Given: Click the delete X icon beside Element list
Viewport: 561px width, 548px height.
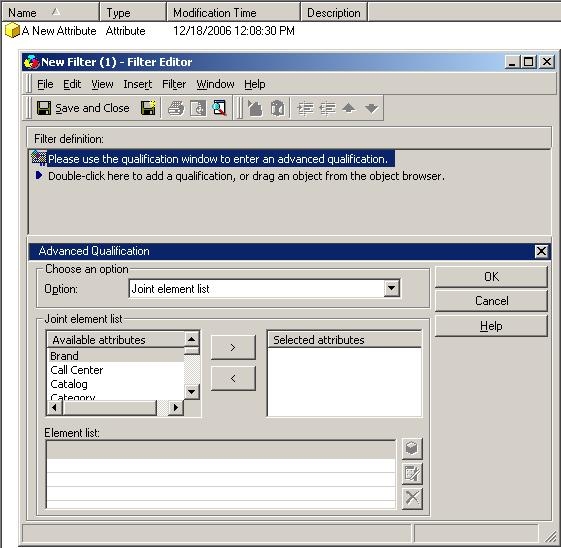Looking at the screenshot, I should 412,498.
